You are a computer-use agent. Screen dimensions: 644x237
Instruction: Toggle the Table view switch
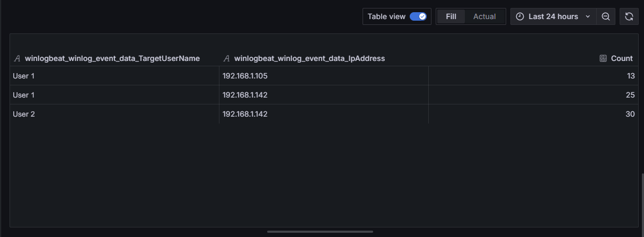(418, 16)
